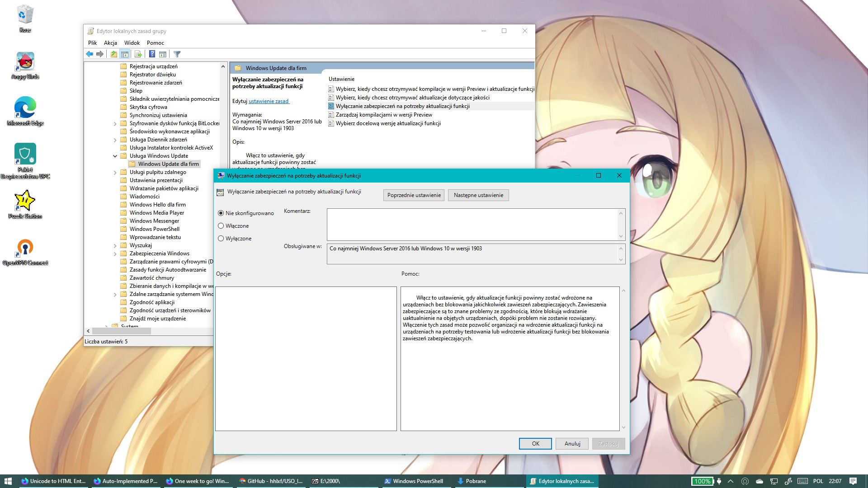This screenshot has height=488, width=868.
Task: Click the Export list toolbar icon
Action: [138, 54]
